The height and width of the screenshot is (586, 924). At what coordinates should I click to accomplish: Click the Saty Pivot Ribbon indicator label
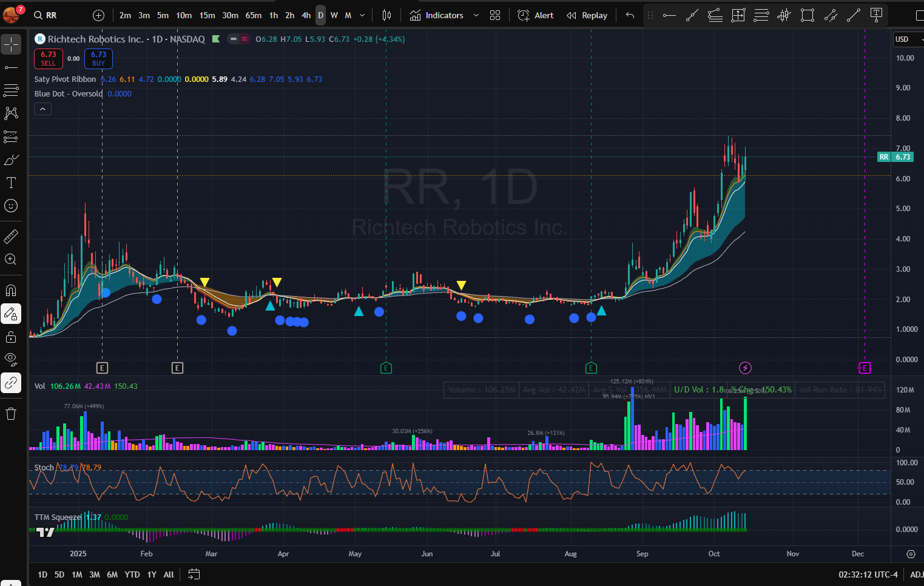coord(65,79)
